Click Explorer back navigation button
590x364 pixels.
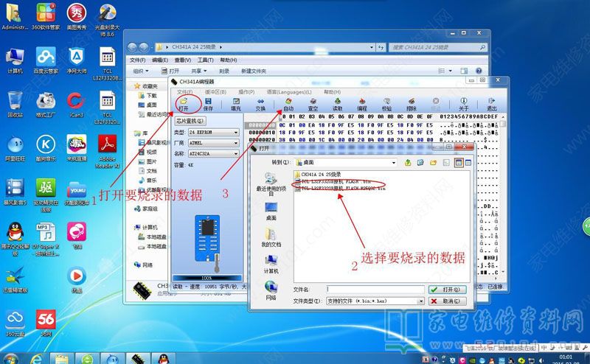click(x=132, y=47)
